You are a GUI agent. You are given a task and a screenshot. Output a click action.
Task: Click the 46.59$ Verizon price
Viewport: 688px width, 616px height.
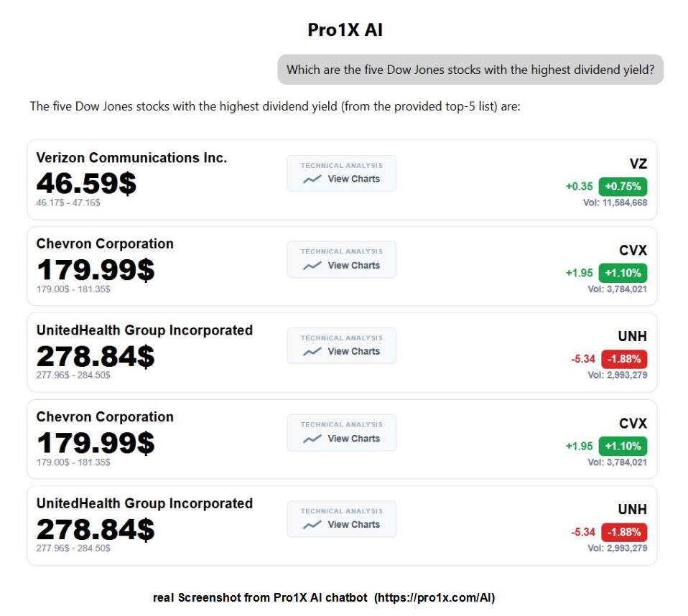[86, 184]
